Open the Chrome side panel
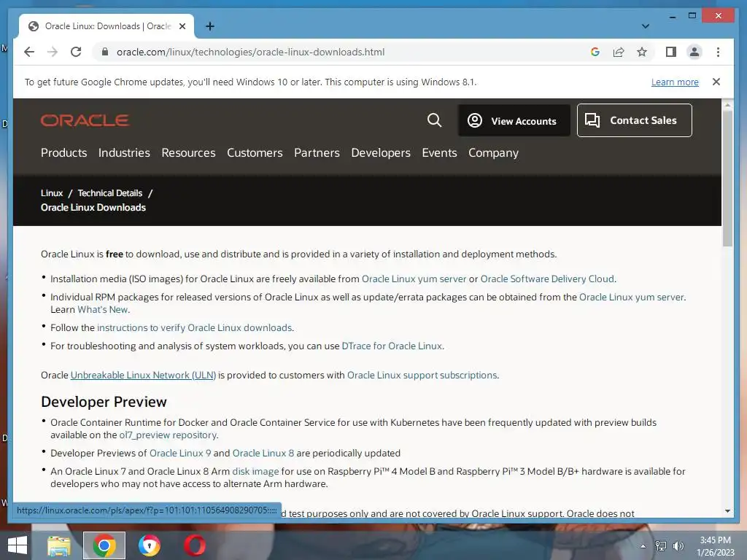Image resolution: width=747 pixels, height=560 pixels. (x=671, y=52)
